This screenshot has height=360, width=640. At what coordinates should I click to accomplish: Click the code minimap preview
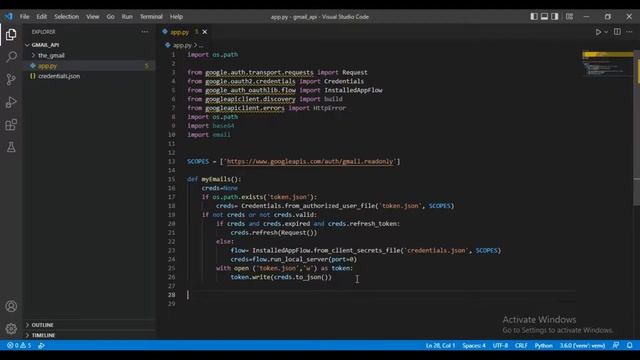tap(607, 64)
